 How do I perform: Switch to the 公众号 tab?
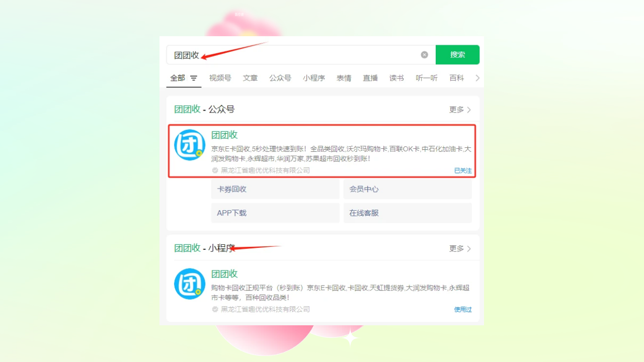click(x=280, y=78)
